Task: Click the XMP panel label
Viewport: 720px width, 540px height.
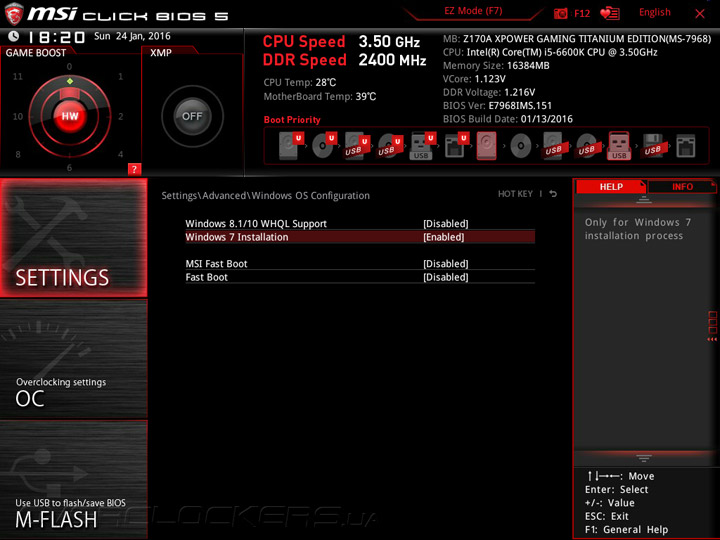Action: [161, 53]
